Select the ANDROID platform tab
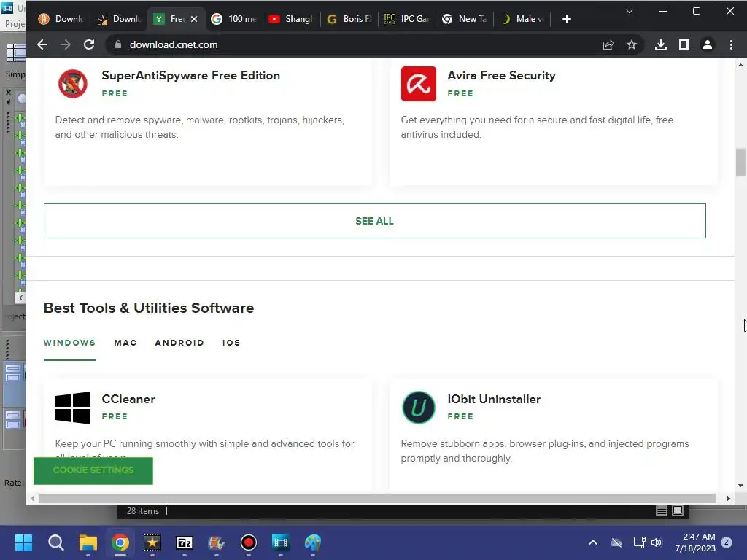Viewport: 747px width, 560px height. [179, 343]
